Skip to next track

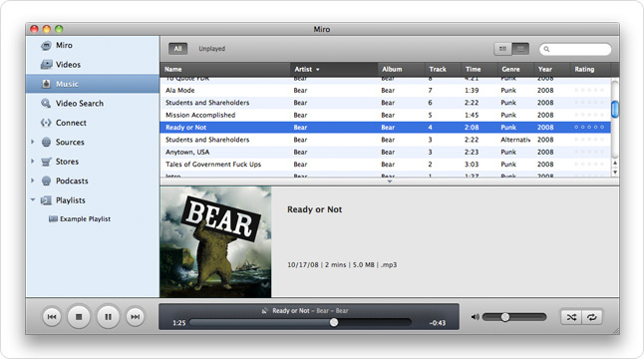(136, 317)
